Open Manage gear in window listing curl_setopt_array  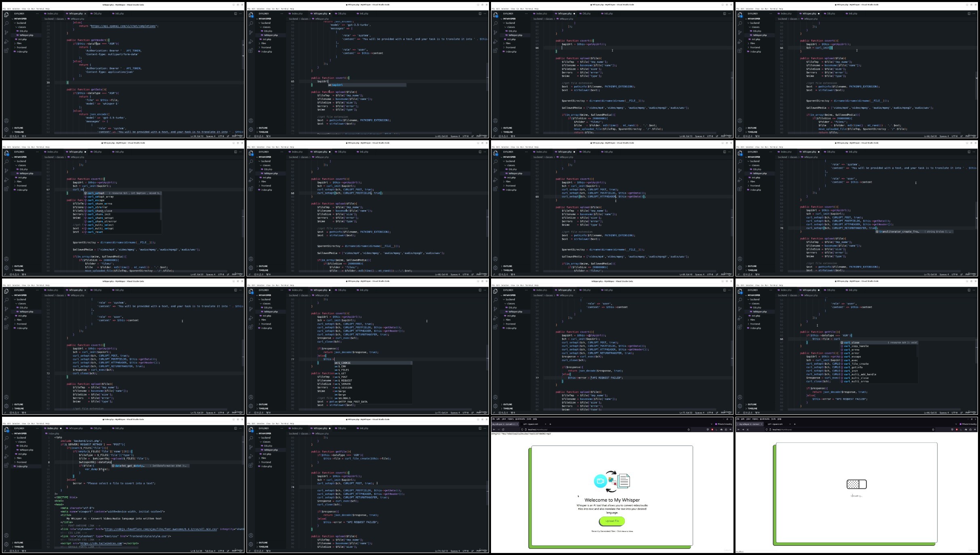(6, 268)
